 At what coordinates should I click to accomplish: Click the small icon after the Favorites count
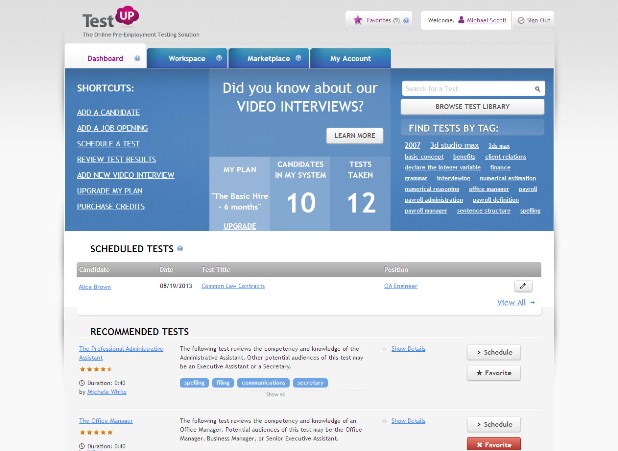406,20
